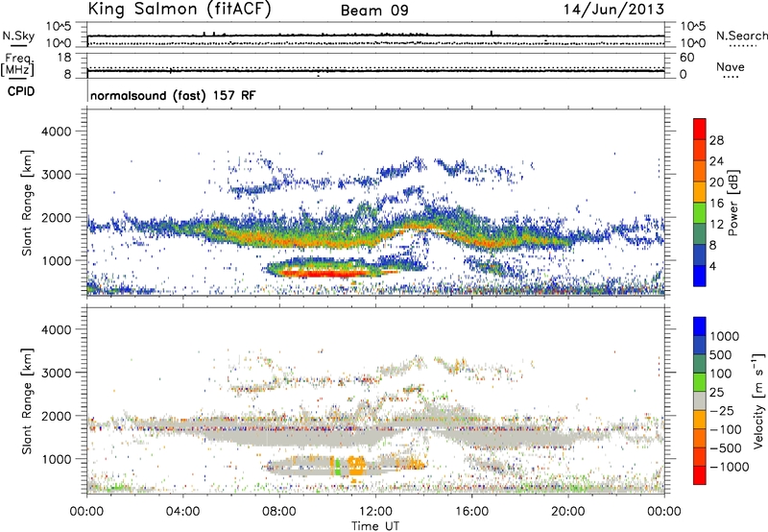The image size is (768, 532).
Task: Click the '28' label on power colorbar
Action: 716,140
